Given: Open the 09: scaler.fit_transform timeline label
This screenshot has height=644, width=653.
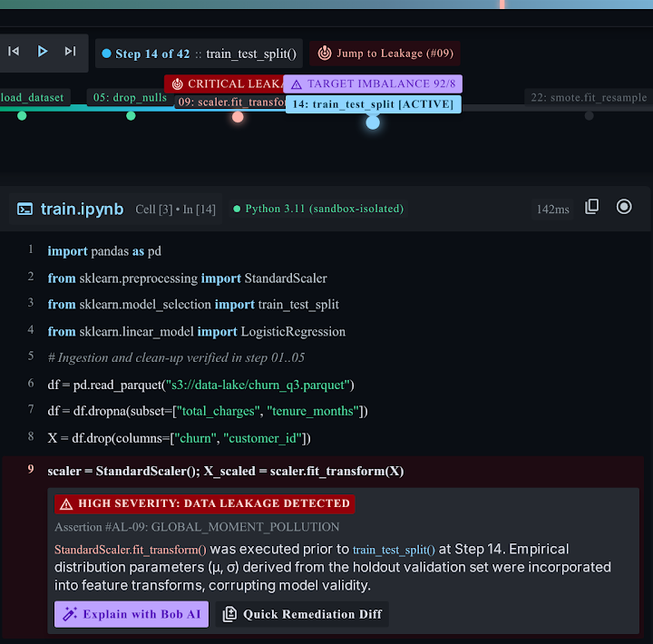Looking at the screenshot, I should click(230, 102).
